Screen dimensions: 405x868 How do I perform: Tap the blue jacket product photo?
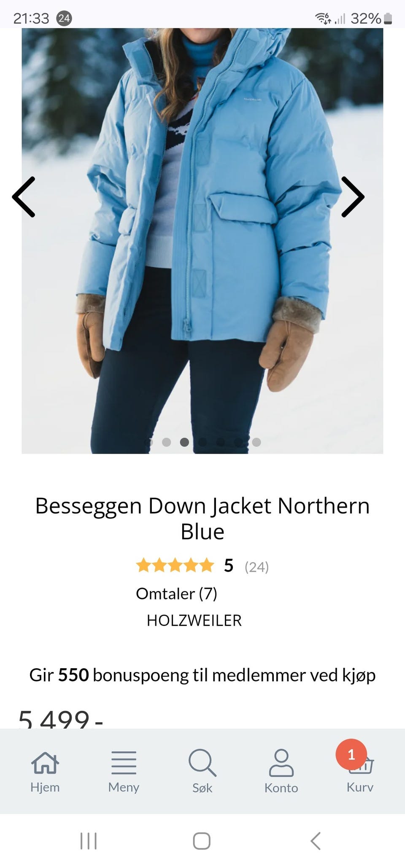pyautogui.click(x=202, y=241)
